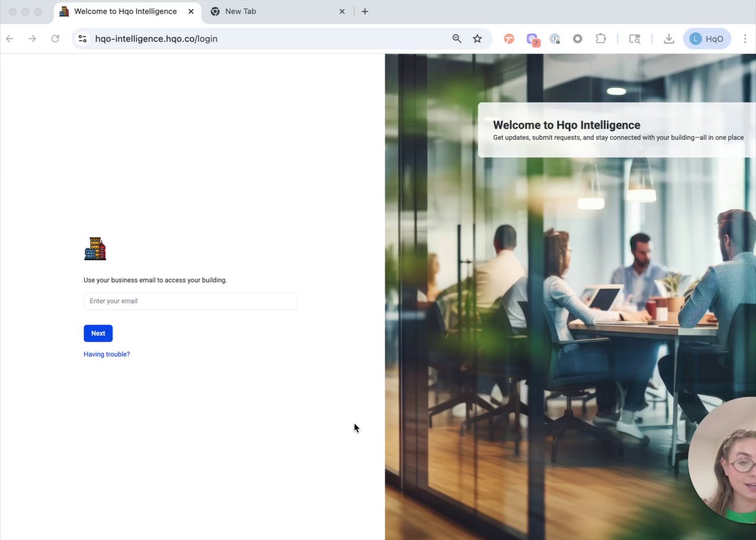Open the Having trouble? link

click(107, 354)
